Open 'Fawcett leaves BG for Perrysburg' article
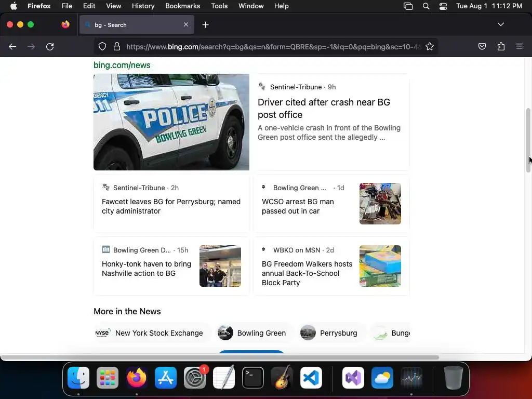532x399 pixels. click(x=171, y=206)
